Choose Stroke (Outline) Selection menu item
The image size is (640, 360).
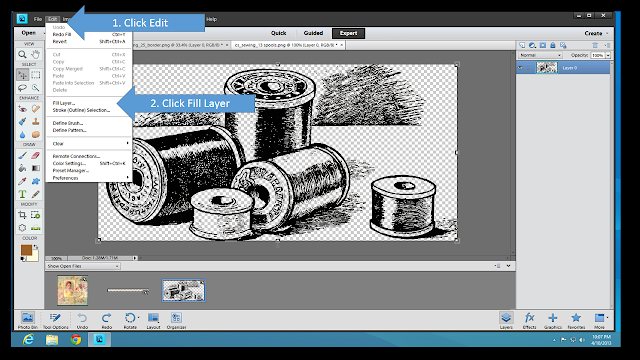tap(81, 110)
